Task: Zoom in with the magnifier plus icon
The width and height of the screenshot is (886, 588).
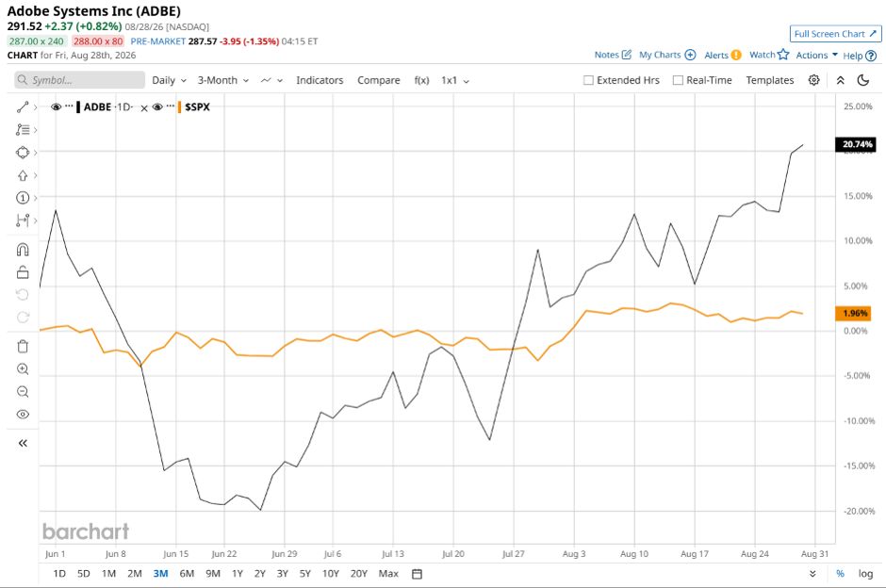Action: pyautogui.click(x=23, y=368)
